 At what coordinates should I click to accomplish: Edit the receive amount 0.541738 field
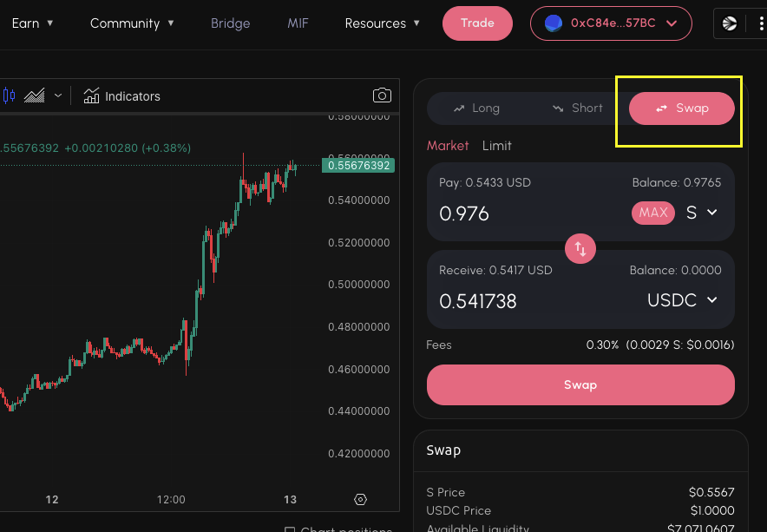(478, 301)
